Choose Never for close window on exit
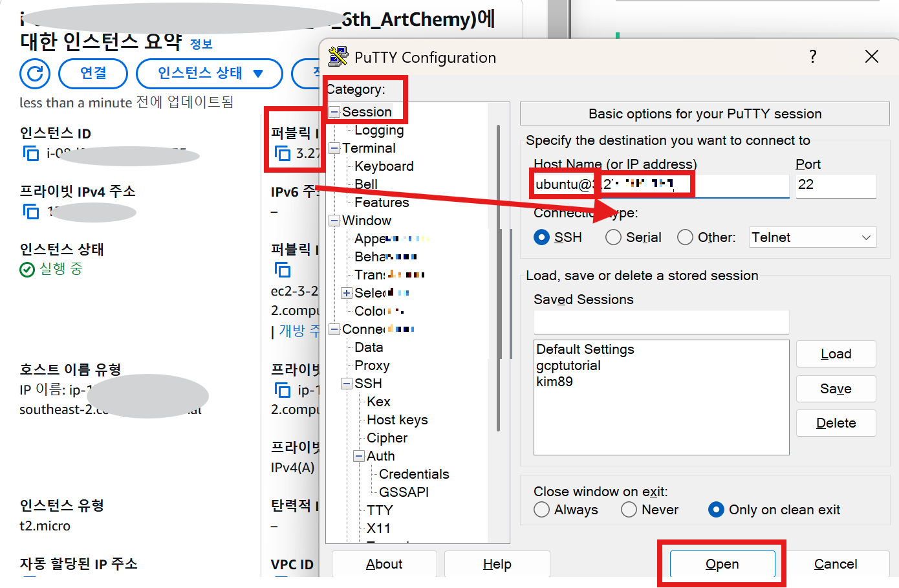Screen dimensions: 899x588 (629, 510)
